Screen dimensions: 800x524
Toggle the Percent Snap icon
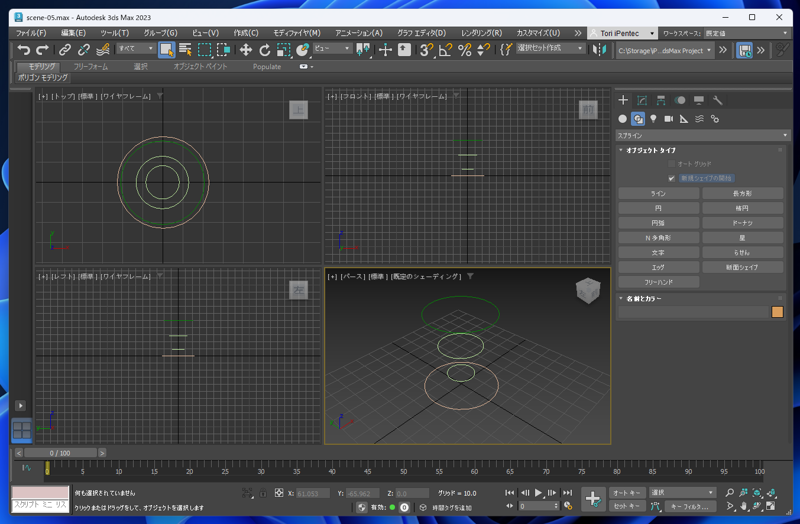coord(464,49)
